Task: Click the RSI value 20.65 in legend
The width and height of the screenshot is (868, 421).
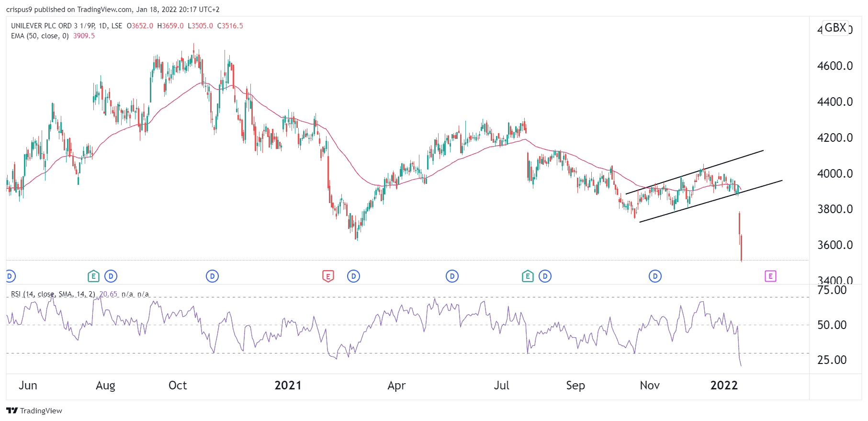Action: pos(108,294)
